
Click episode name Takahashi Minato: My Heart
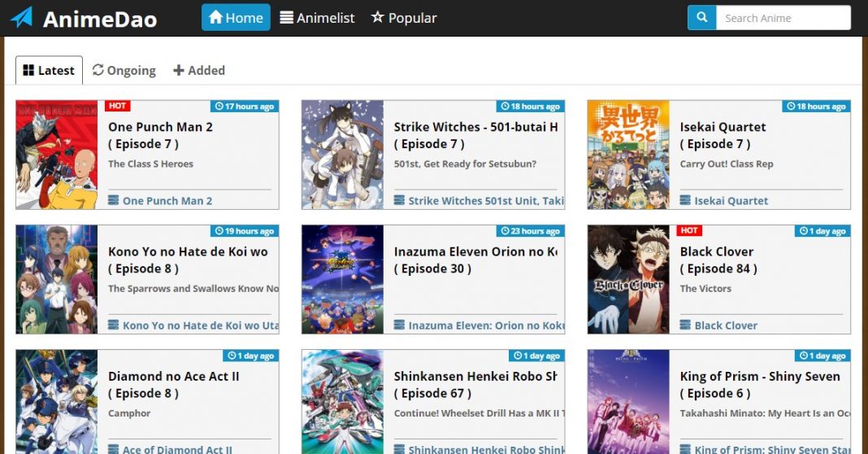(x=765, y=413)
